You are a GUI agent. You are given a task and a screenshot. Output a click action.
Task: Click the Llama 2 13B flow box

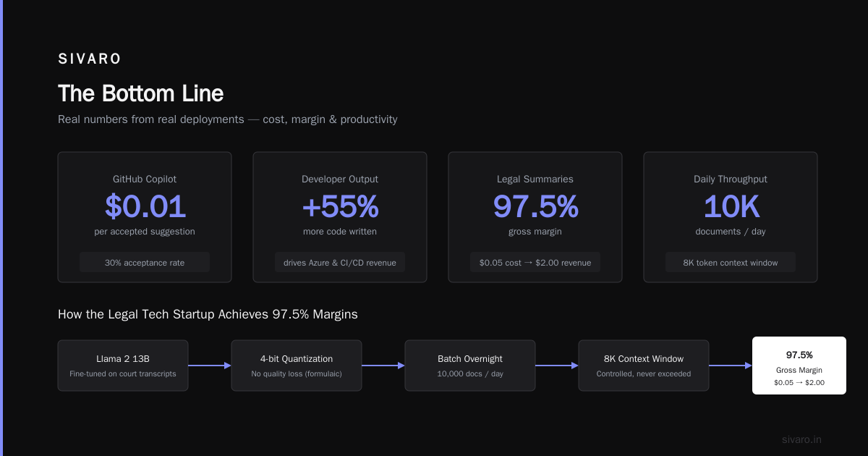(123, 366)
